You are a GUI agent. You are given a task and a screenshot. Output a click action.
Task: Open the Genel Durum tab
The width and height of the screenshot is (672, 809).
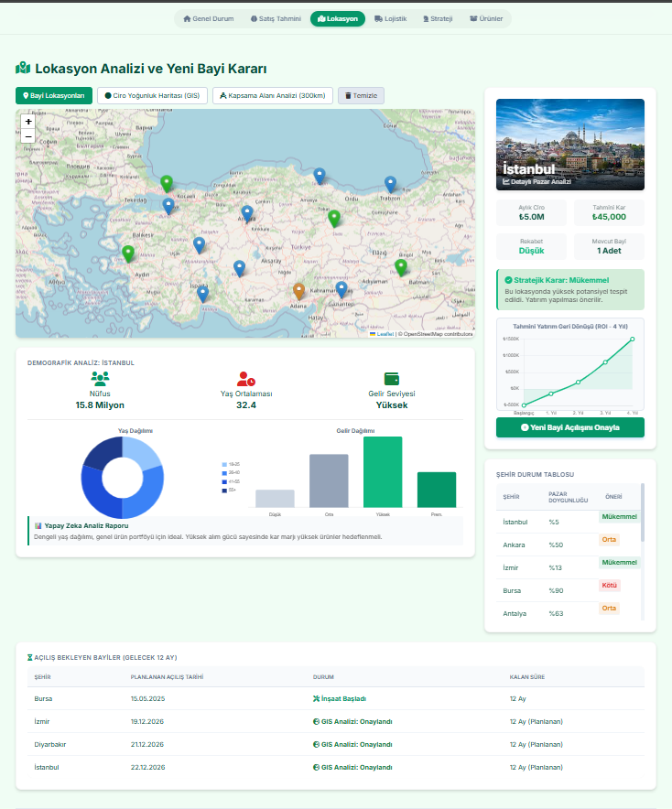click(209, 18)
